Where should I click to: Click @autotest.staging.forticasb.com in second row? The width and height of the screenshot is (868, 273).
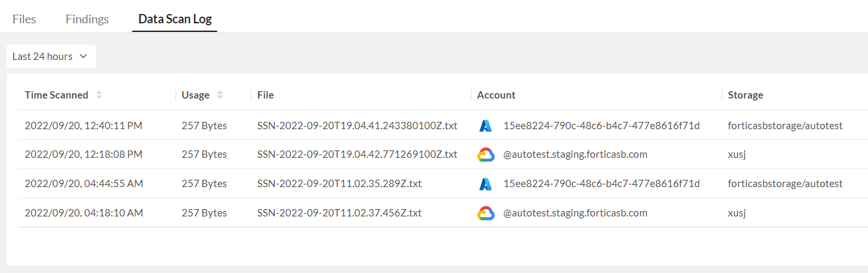tap(575, 154)
